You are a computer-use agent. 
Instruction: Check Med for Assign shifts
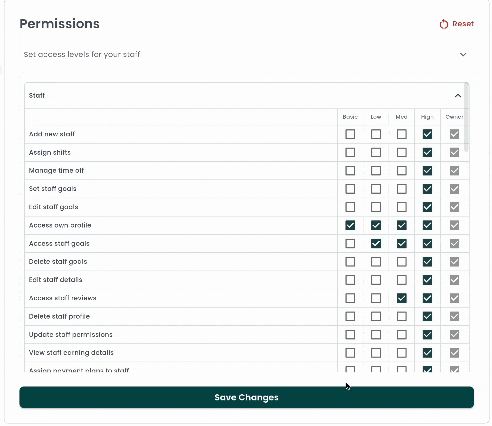coord(402,153)
